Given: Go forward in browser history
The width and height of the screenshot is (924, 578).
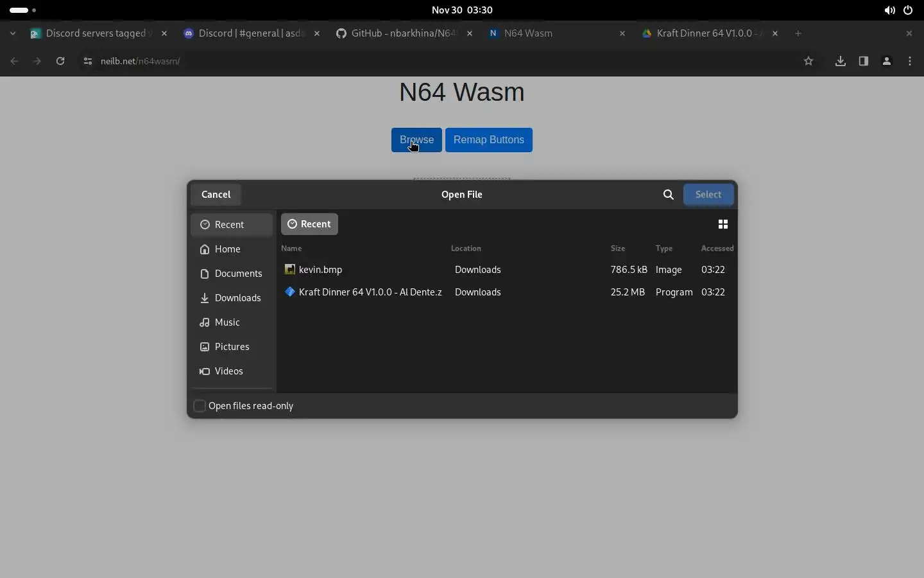Looking at the screenshot, I should pos(37,61).
